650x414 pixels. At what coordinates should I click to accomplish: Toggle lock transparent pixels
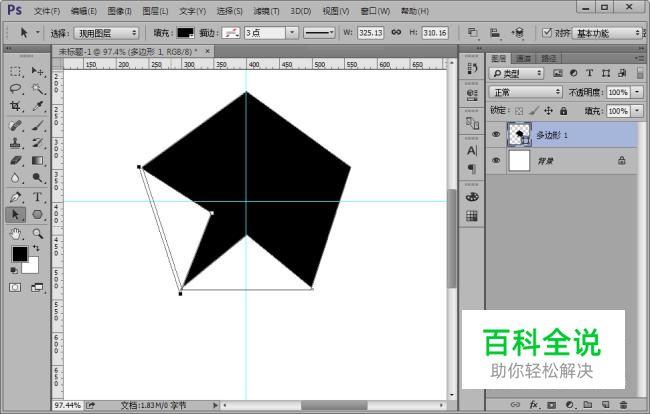[x=519, y=111]
